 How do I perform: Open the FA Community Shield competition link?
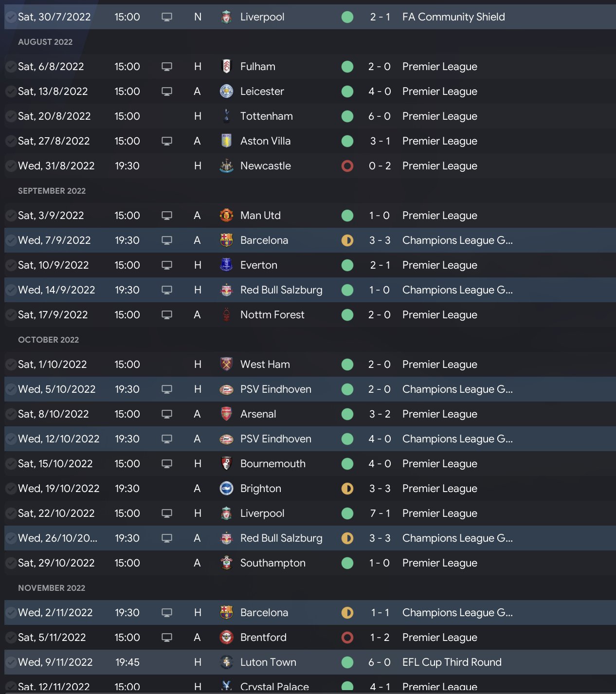[x=453, y=17]
